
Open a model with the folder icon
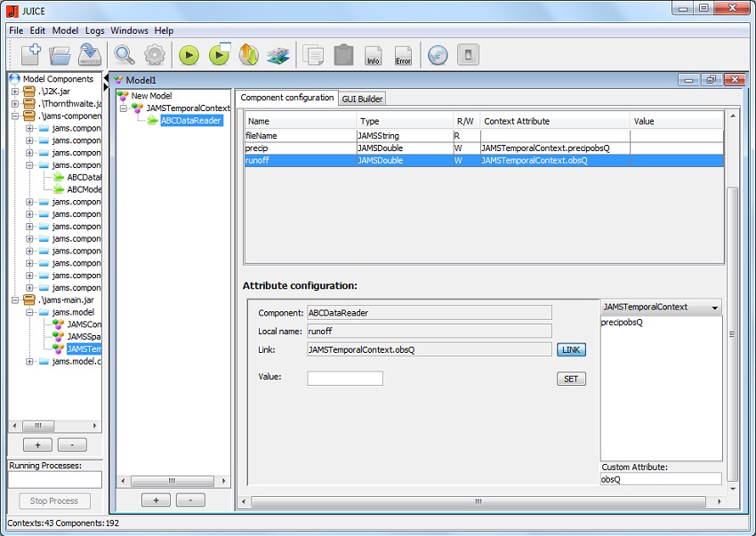coord(60,55)
